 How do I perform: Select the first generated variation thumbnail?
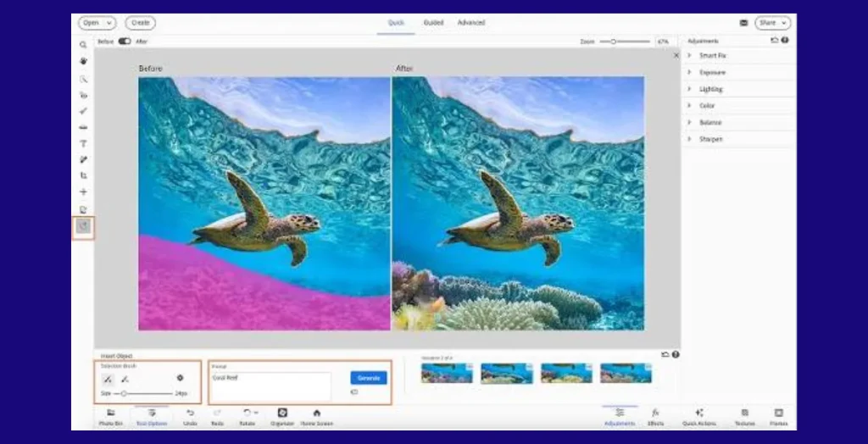(447, 373)
